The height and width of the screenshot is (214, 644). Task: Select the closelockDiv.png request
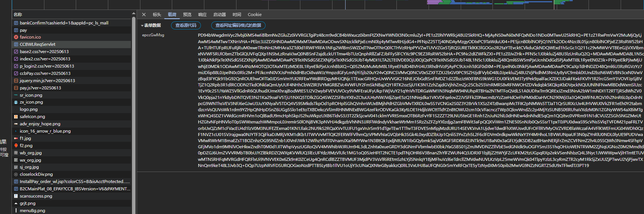tap(72, 174)
